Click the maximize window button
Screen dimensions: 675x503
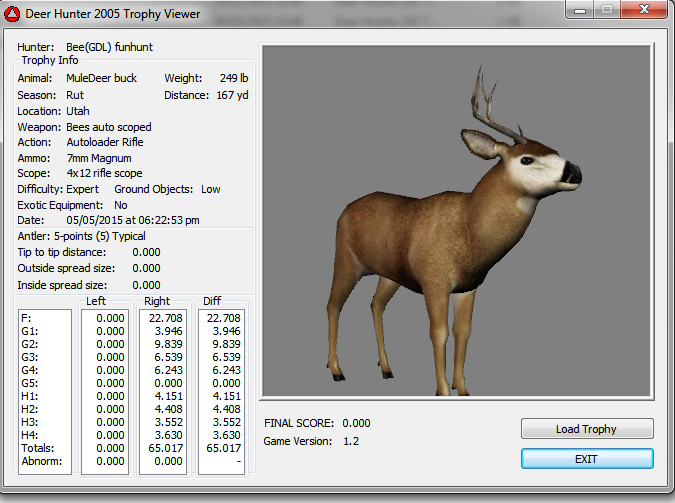[x=606, y=12]
